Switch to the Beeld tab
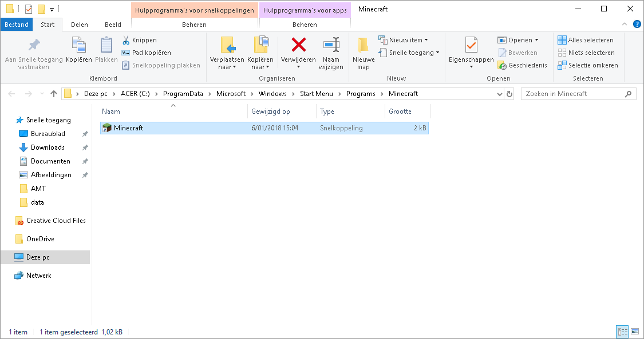This screenshot has width=644, height=339. pos(113,25)
